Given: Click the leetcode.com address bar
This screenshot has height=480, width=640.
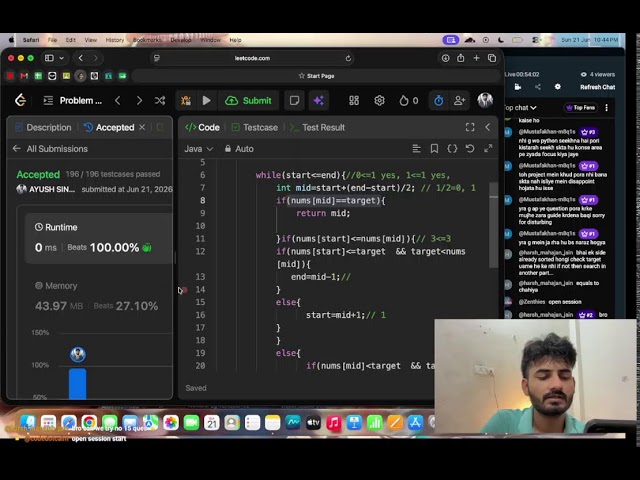Looking at the screenshot, I should [252, 58].
